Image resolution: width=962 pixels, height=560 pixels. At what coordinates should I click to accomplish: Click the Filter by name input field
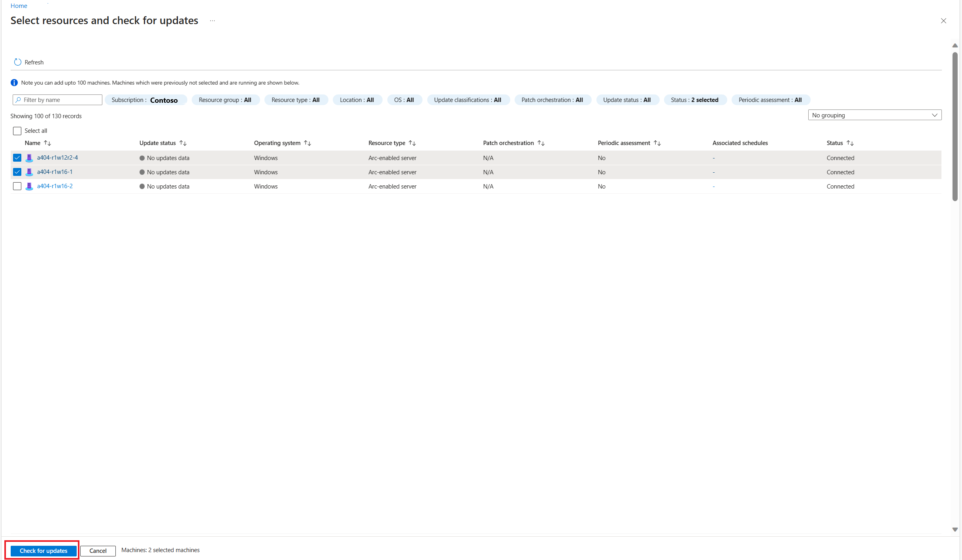coord(57,100)
